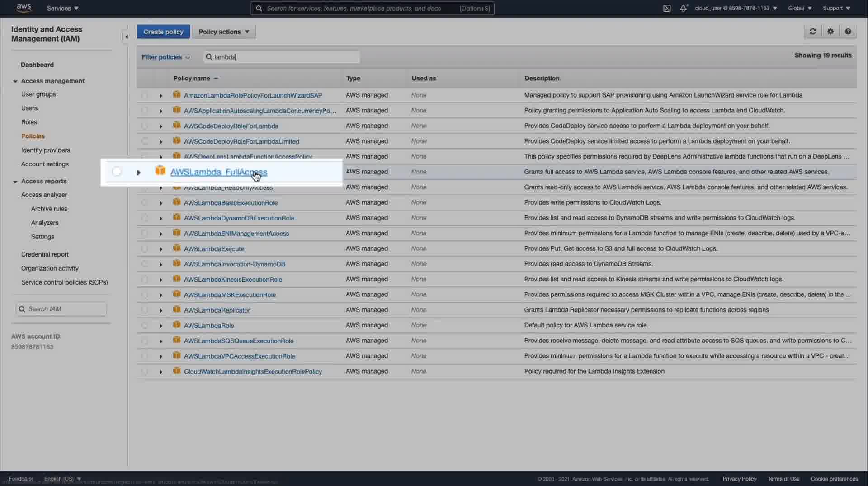This screenshot has height=486, width=868.
Task: Open the AWSLambdaVPCAccessExecutionRole policy link
Action: coord(240,356)
